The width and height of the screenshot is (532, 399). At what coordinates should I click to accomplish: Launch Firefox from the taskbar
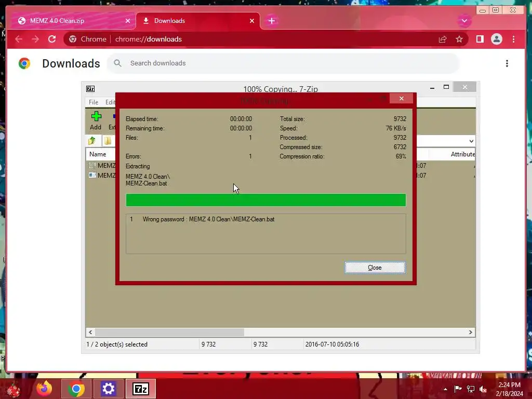point(45,389)
